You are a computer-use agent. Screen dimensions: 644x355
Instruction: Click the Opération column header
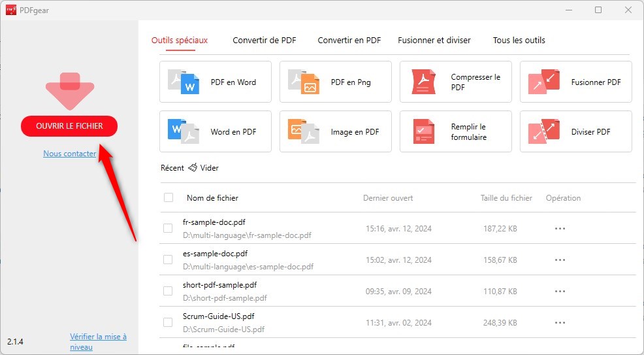pos(563,198)
